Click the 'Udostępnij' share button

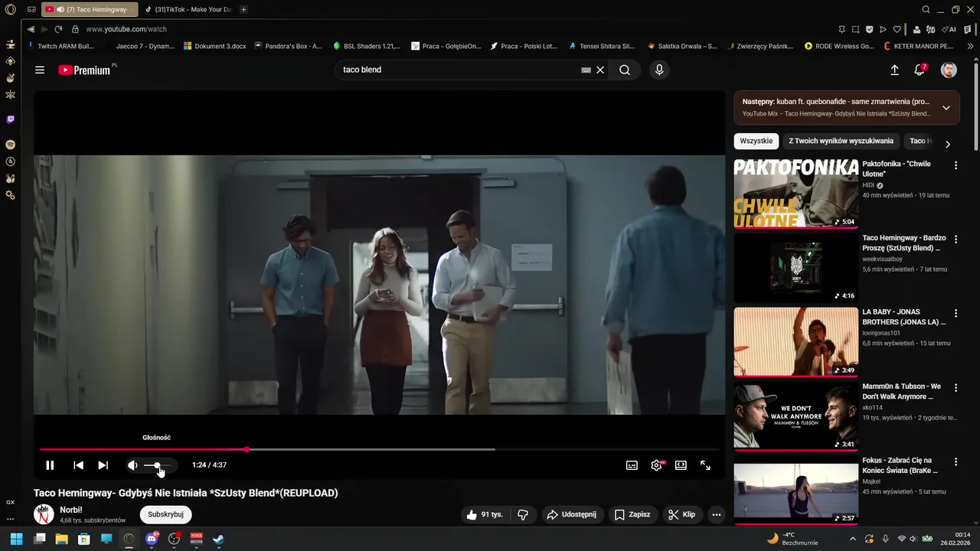point(571,514)
